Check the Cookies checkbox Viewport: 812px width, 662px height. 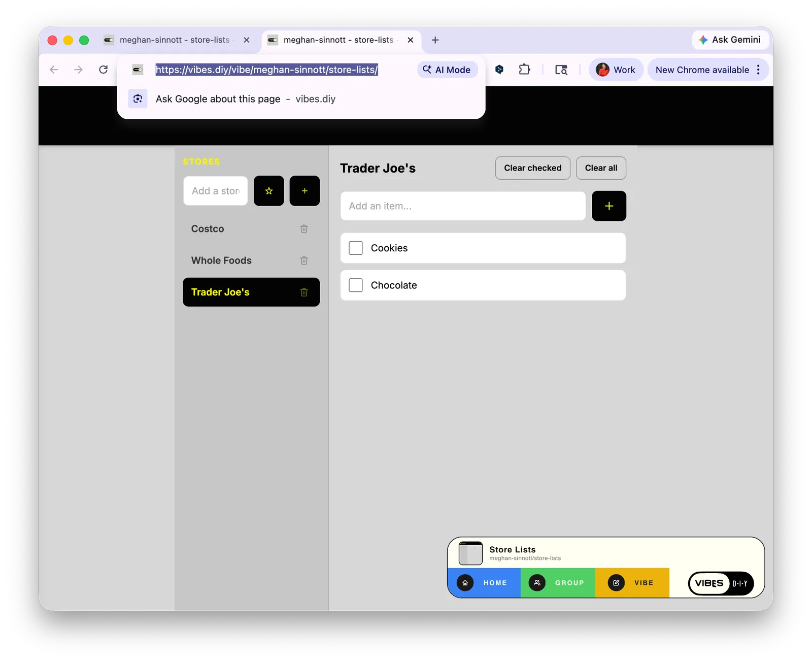pyautogui.click(x=356, y=248)
